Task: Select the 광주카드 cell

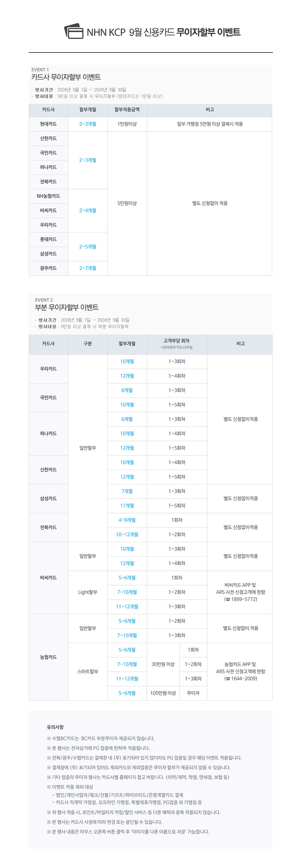Action: pos(48,268)
